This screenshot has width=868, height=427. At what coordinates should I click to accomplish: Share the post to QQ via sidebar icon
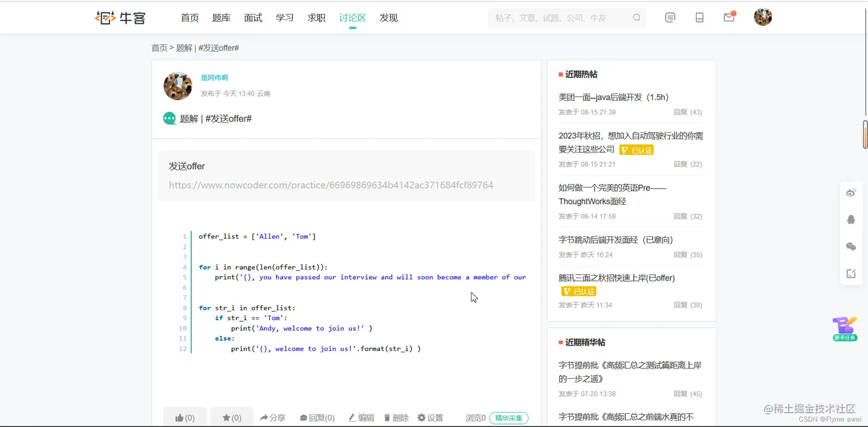point(851,219)
